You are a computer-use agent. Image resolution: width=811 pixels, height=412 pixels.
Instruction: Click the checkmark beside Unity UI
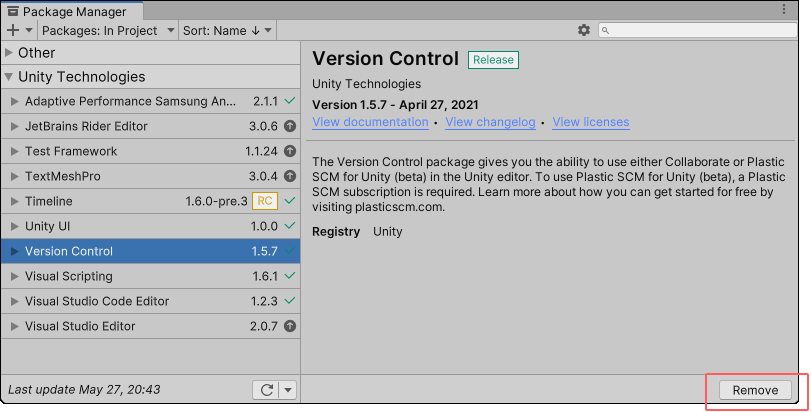[x=290, y=225]
